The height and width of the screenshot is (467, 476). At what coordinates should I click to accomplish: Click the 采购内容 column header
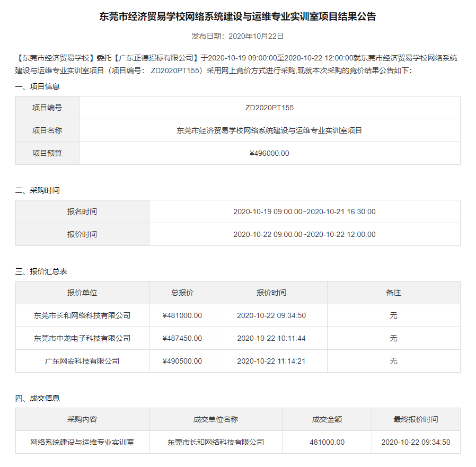pyautogui.click(x=82, y=419)
